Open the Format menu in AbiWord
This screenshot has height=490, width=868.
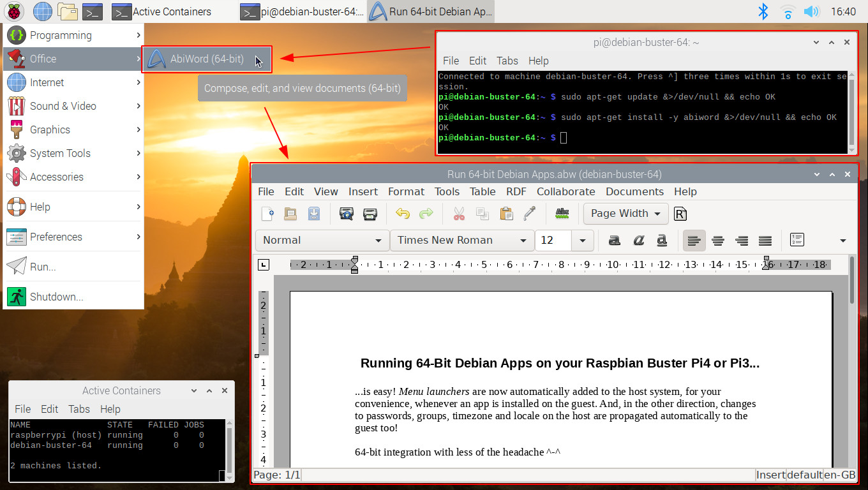(x=406, y=191)
